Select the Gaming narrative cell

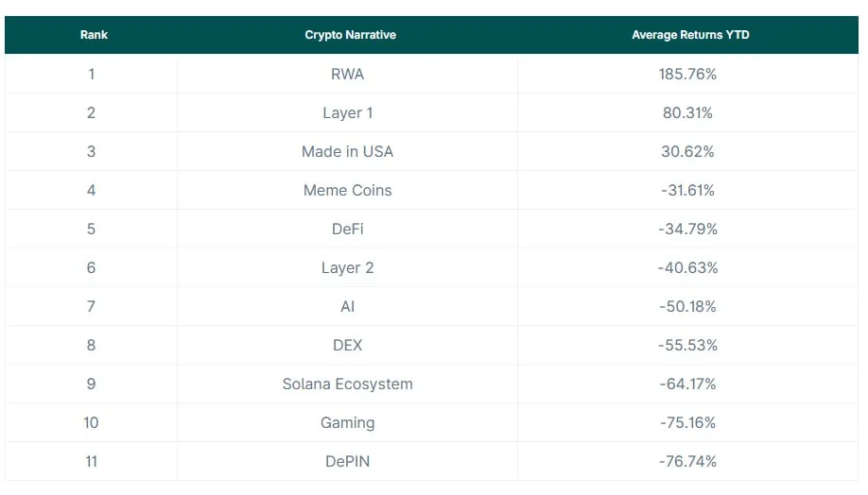[347, 422]
